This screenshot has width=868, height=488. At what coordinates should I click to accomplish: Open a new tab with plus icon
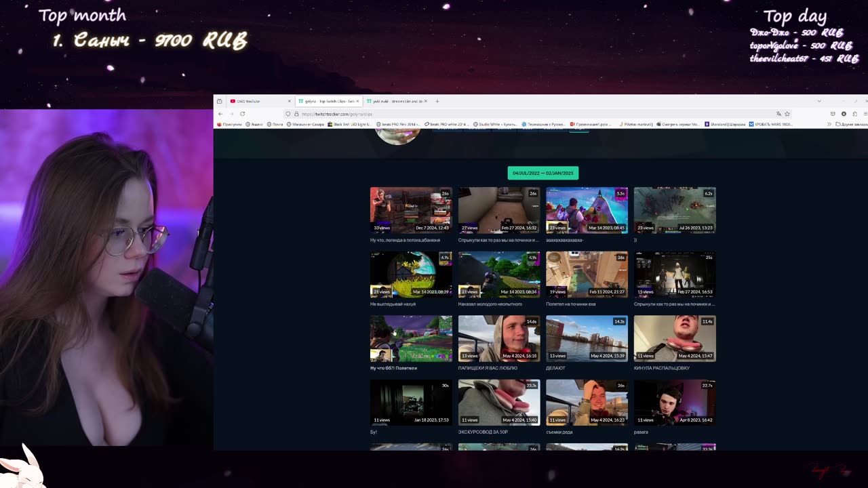[x=437, y=101]
